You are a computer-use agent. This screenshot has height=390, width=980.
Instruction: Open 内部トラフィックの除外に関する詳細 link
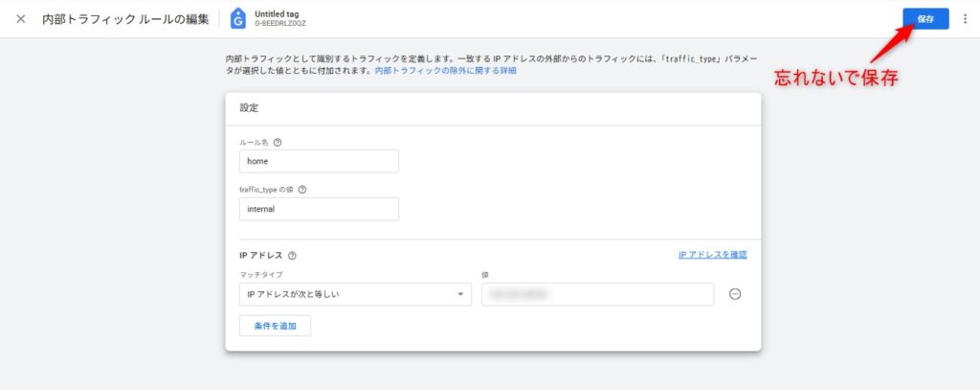pyautogui.click(x=446, y=71)
